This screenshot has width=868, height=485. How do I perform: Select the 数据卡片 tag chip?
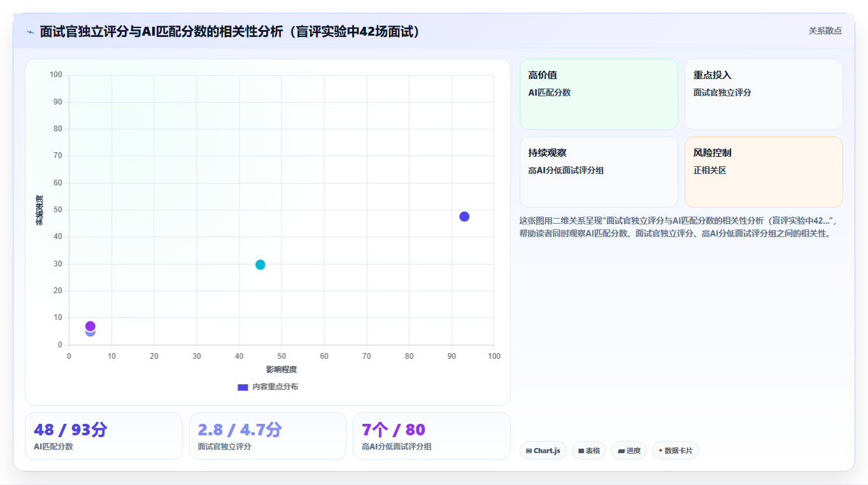pyautogui.click(x=676, y=451)
